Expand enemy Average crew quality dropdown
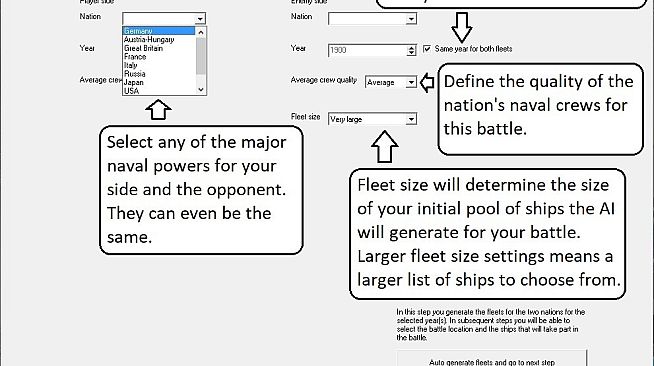The image size is (654, 366). tap(411, 82)
